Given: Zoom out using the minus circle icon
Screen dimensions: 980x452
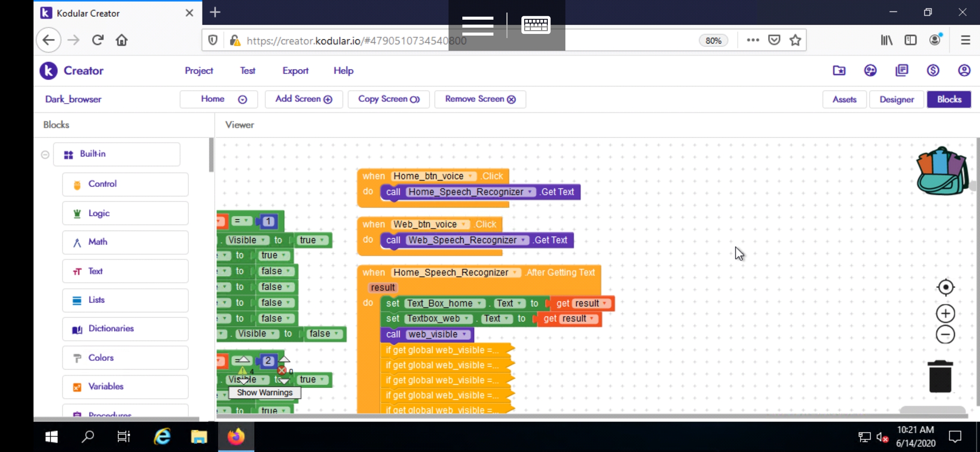Looking at the screenshot, I should 945,334.
